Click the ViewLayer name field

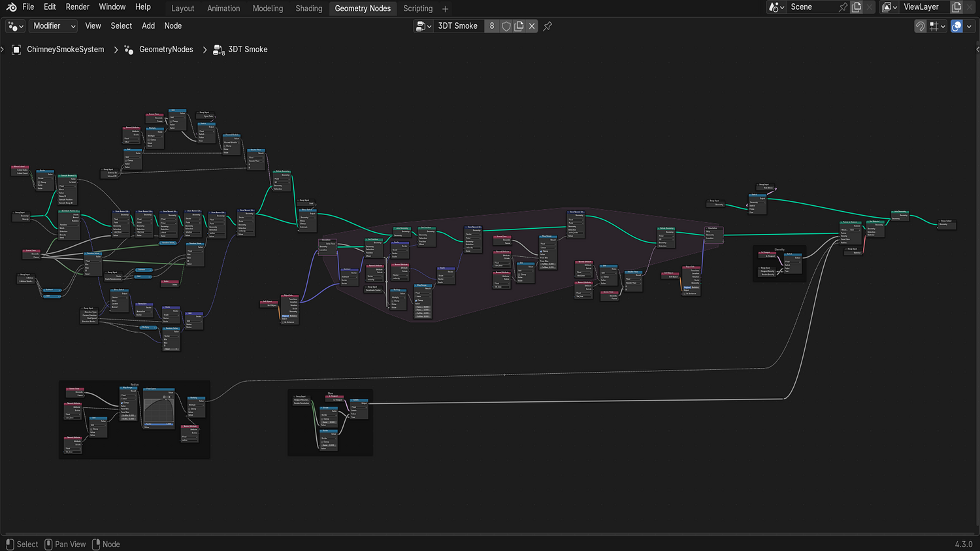click(924, 7)
